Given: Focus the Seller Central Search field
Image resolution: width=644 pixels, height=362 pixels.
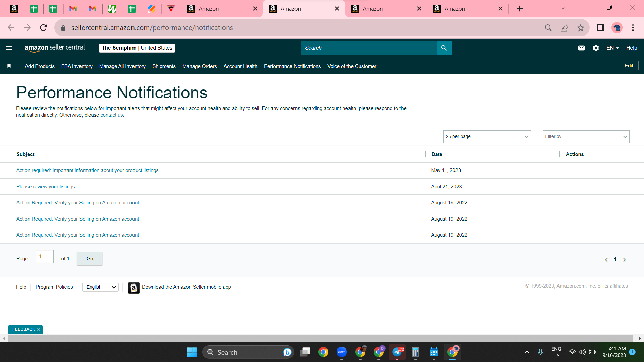Looking at the screenshot, I should 369,48.
